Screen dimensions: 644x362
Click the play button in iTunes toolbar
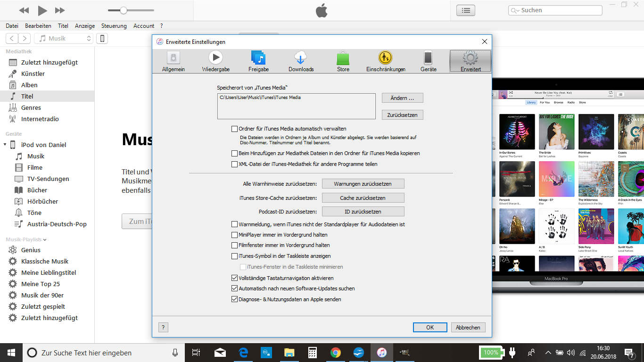click(42, 10)
